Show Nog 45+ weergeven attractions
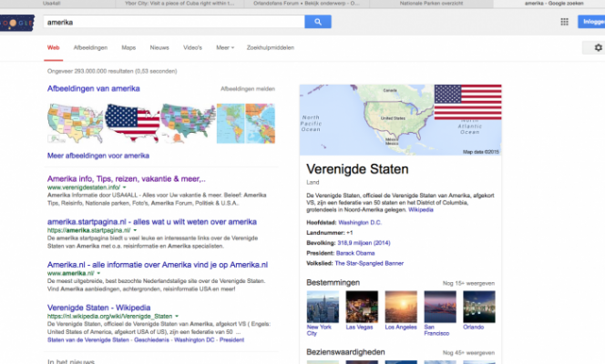This screenshot has height=364, width=605. pos(468,353)
